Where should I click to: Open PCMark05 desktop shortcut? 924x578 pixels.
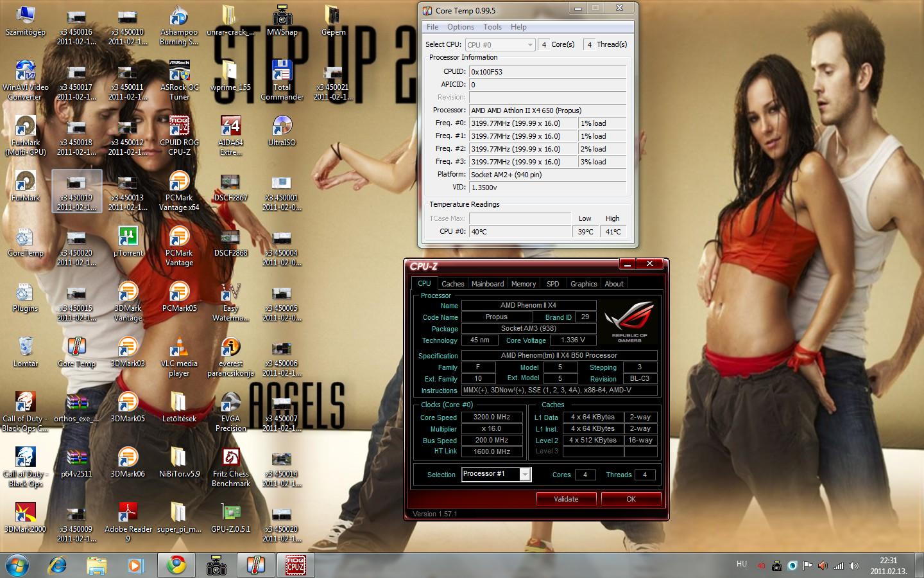click(x=179, y=297)
